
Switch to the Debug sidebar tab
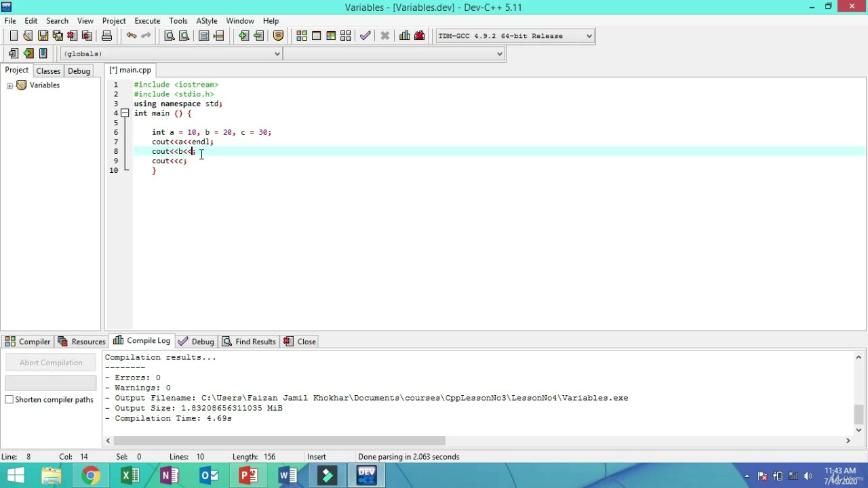(x=79, y=71)
